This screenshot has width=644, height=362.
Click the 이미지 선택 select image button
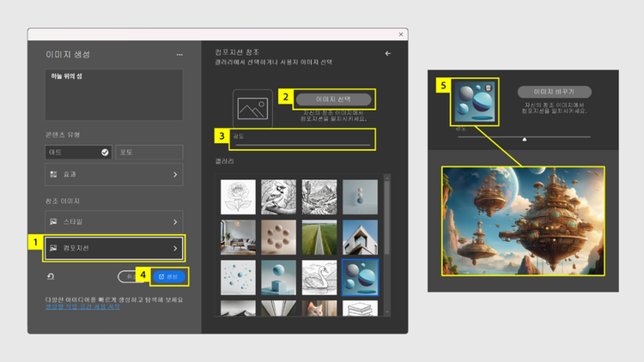tap(333, 100)
